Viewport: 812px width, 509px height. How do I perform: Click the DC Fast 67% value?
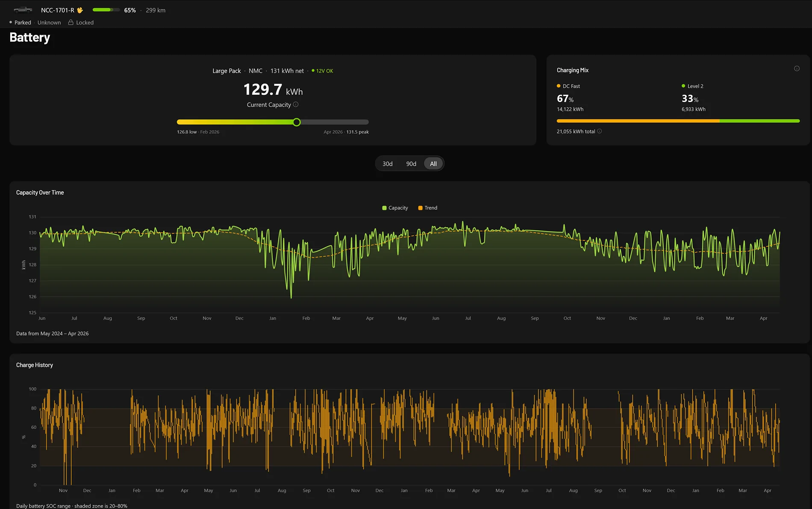(565, 99)
